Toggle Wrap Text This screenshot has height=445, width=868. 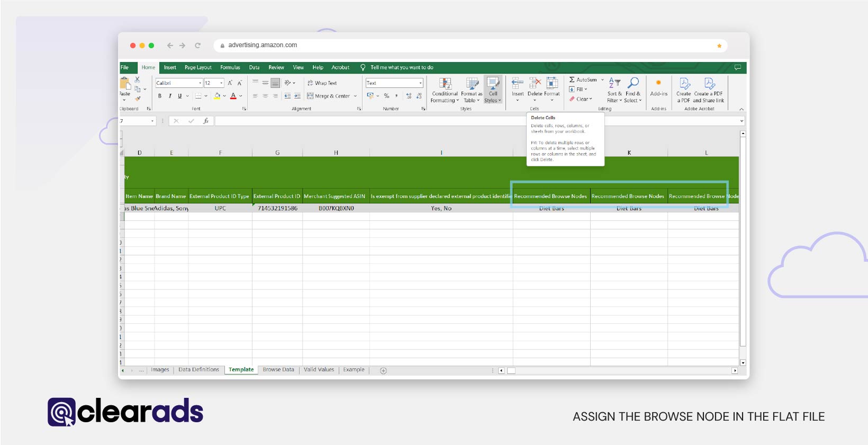coord(322,83)
